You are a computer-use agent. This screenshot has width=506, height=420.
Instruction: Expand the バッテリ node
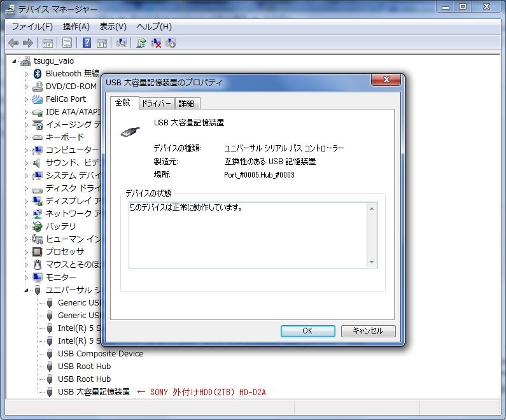[27, 227]
